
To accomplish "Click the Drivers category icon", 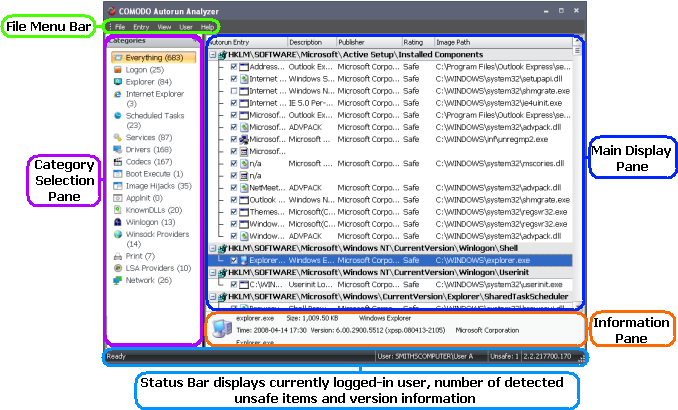I will [118, 149].
